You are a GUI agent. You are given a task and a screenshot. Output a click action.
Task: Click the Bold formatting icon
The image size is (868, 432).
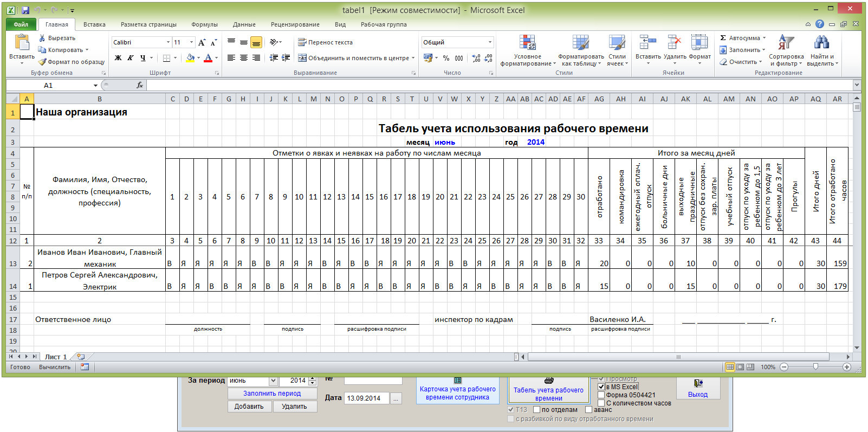[118, 58]
